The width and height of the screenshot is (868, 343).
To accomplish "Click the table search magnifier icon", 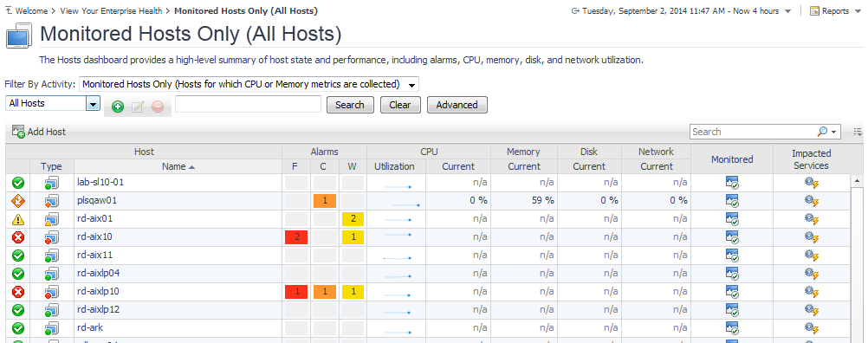I will coord(822,132).
